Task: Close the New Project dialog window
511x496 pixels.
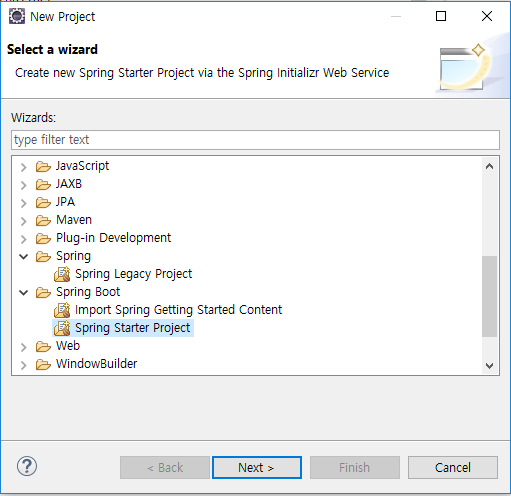Action: coord(487,16)
